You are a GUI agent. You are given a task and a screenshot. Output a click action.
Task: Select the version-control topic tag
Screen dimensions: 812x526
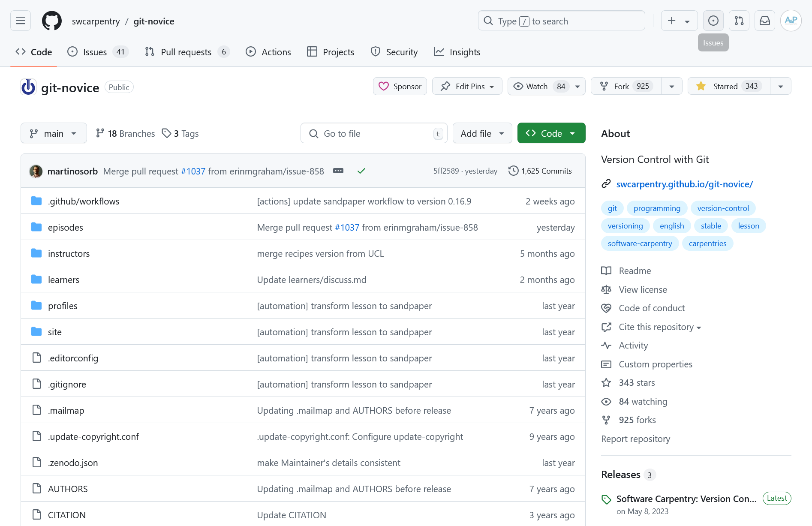click(723, 208)
